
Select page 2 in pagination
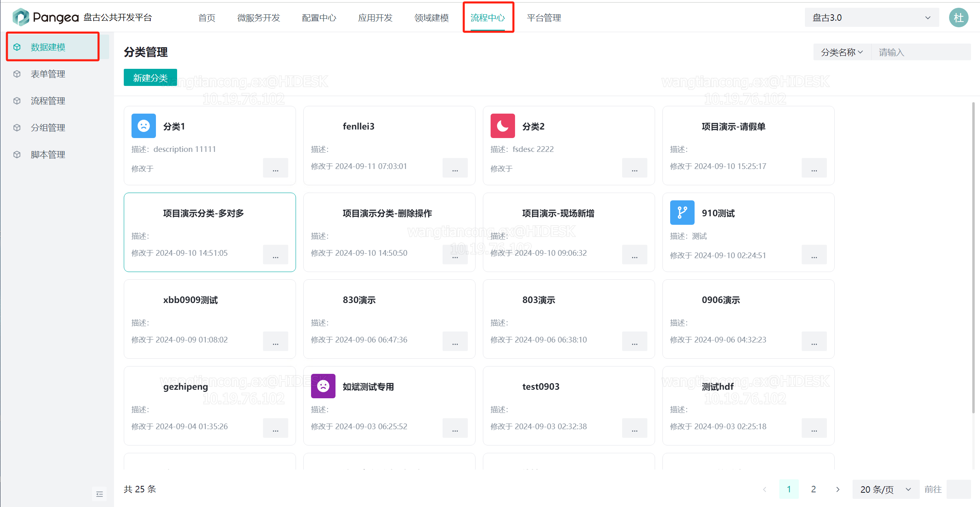coord(813,489)
